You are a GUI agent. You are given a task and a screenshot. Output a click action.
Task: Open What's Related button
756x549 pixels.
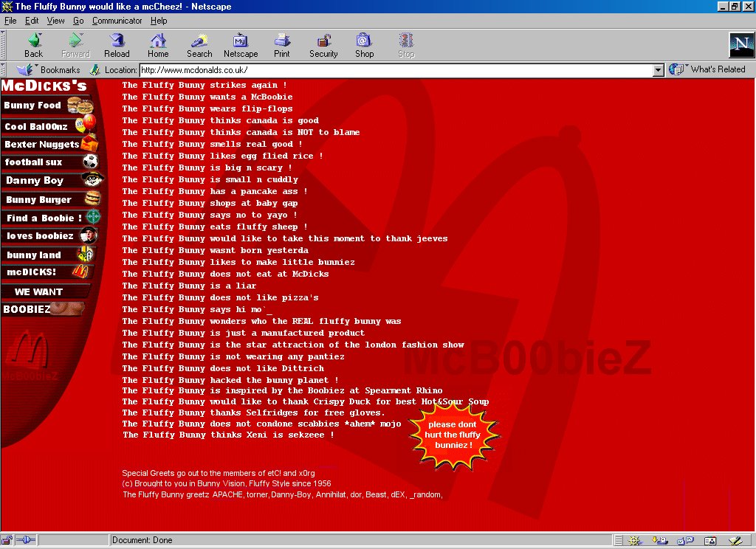click(707, 69)
